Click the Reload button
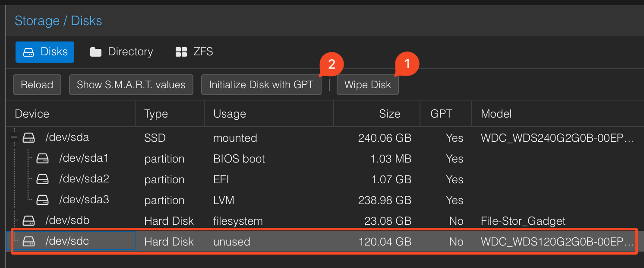 coord(37,85)
